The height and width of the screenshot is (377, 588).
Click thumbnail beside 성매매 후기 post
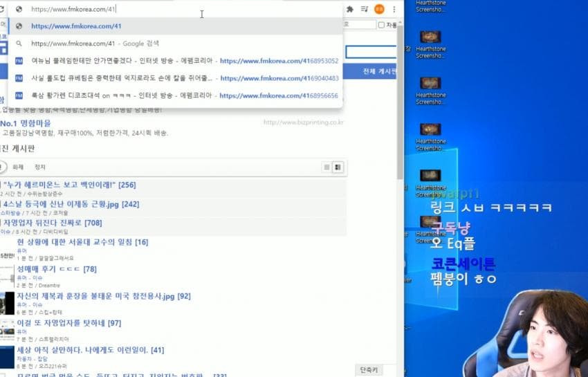[7, 276]
